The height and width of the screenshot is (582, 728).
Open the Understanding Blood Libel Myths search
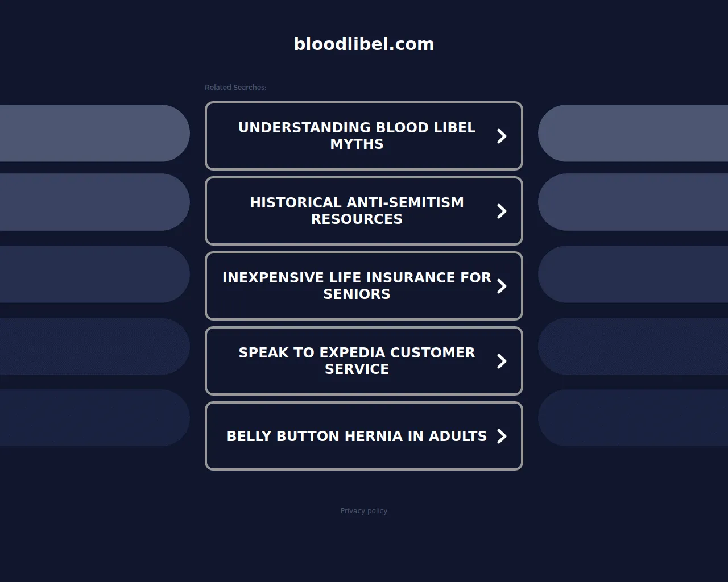[357, 136]
